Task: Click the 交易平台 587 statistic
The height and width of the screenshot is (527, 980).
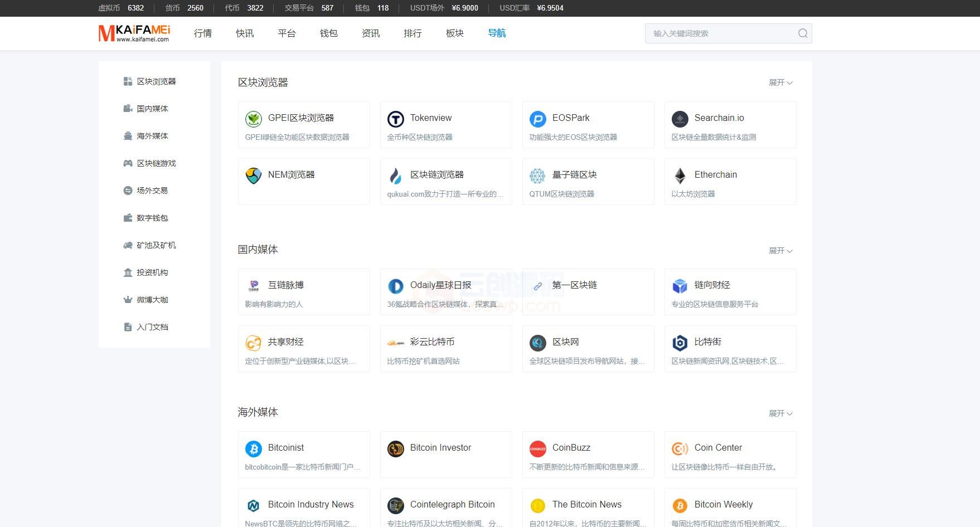Action: click(309, 8)
